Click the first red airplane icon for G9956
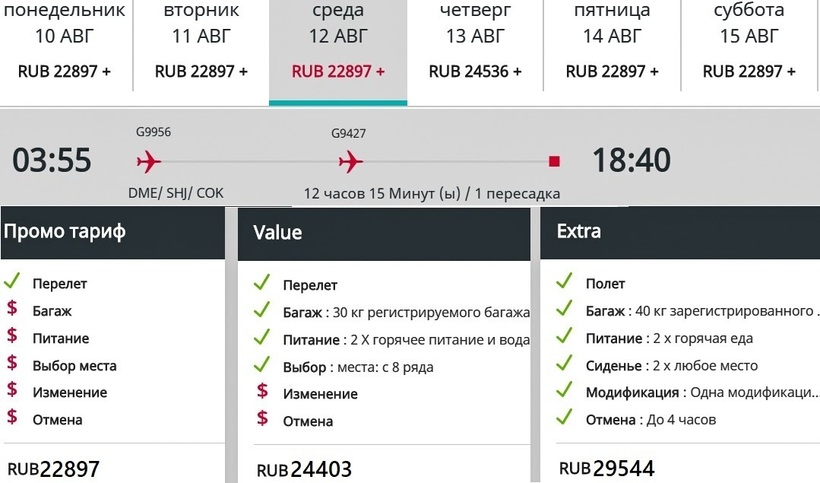The image size is (820, 483). tap(148, 161)
